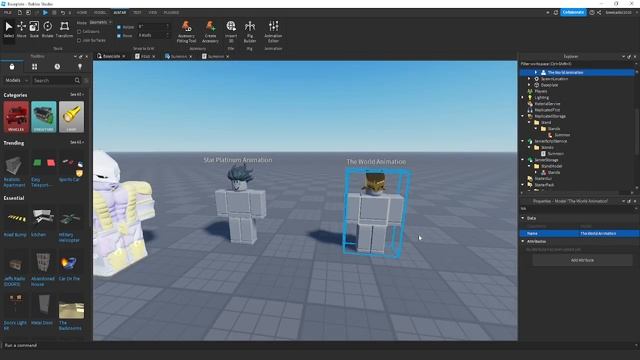Click the Undo arrow icon

[62, 13]
